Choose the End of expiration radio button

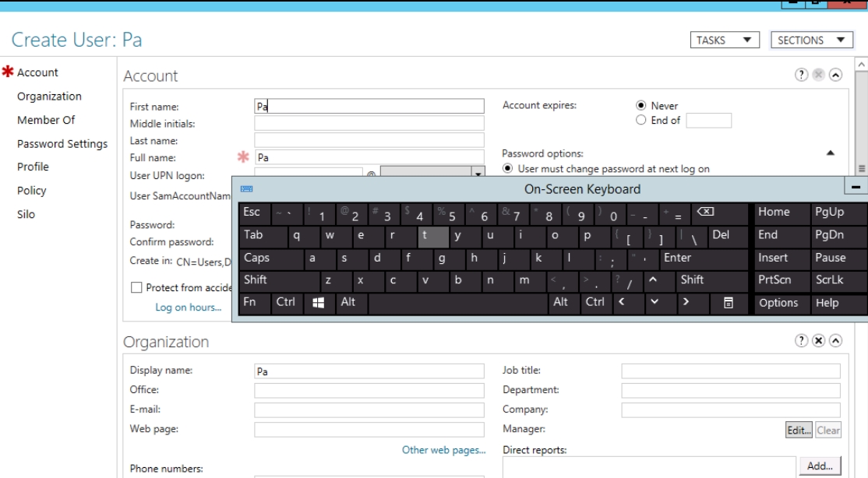coord(641,121)
